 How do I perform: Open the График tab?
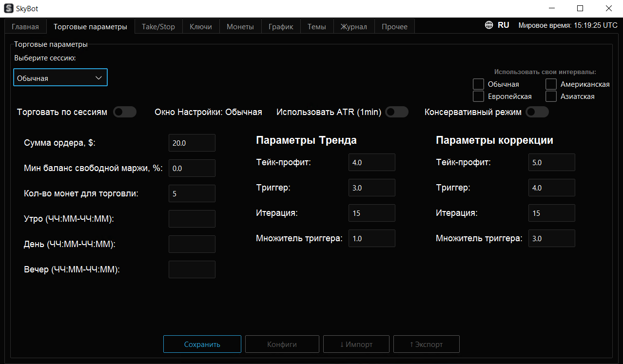point(281,26)
